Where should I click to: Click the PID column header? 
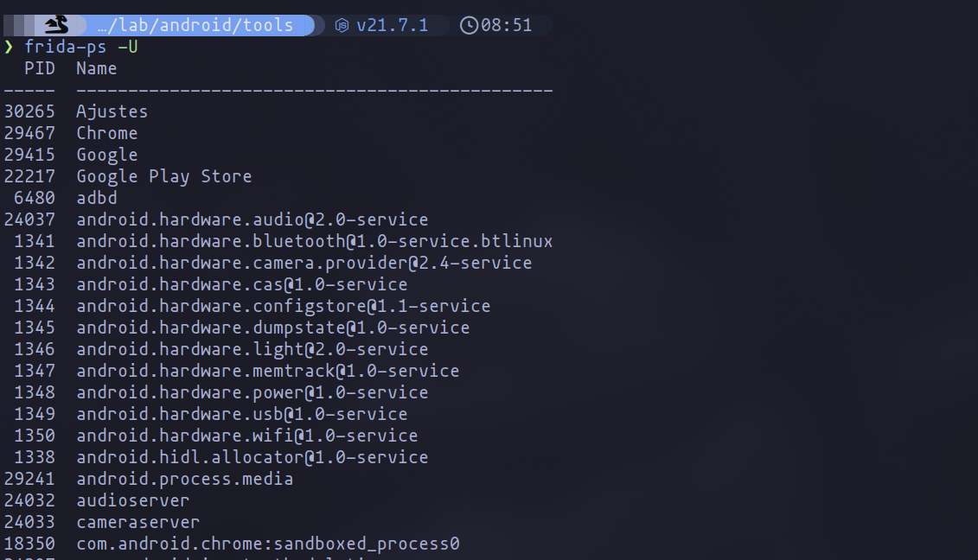40,68
